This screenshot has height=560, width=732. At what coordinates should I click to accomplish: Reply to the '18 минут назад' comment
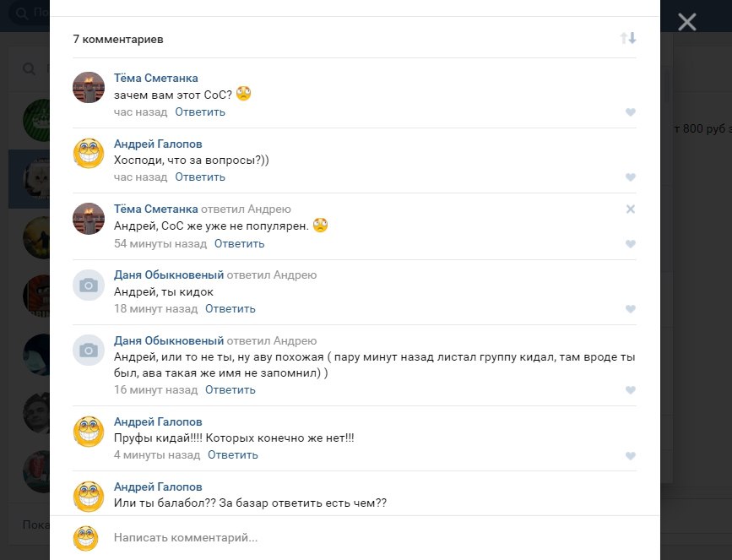coord(230,308)
